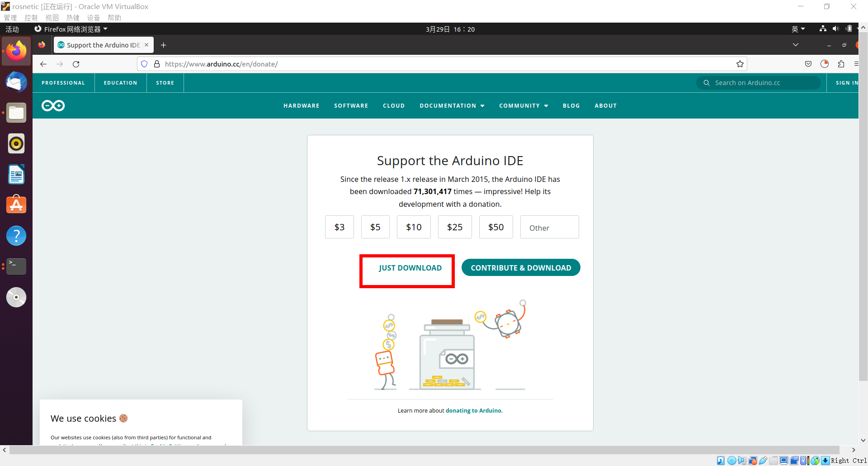
Task: Open the input language selector
Action: 798,29
